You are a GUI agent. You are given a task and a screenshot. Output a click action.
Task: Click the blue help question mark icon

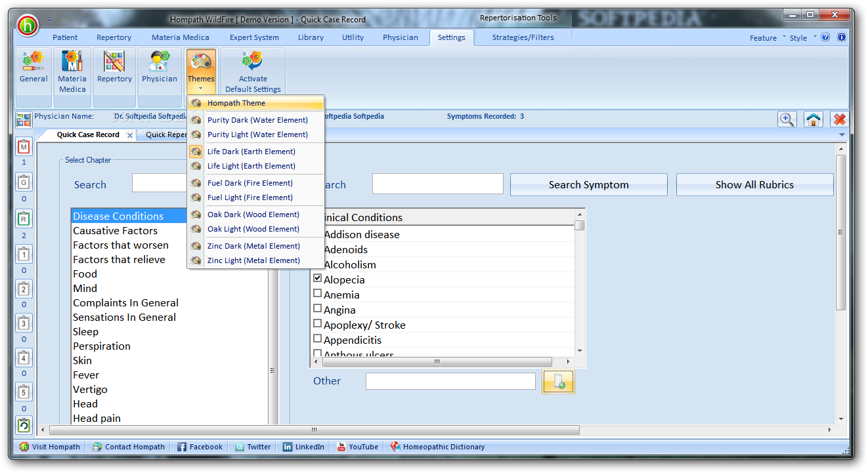825,37
